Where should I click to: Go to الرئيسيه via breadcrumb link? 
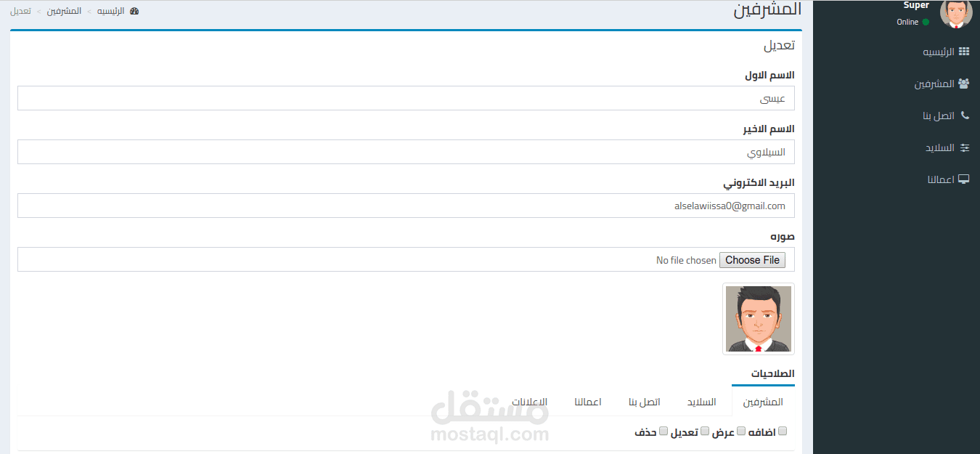click(x=111, y=12)
